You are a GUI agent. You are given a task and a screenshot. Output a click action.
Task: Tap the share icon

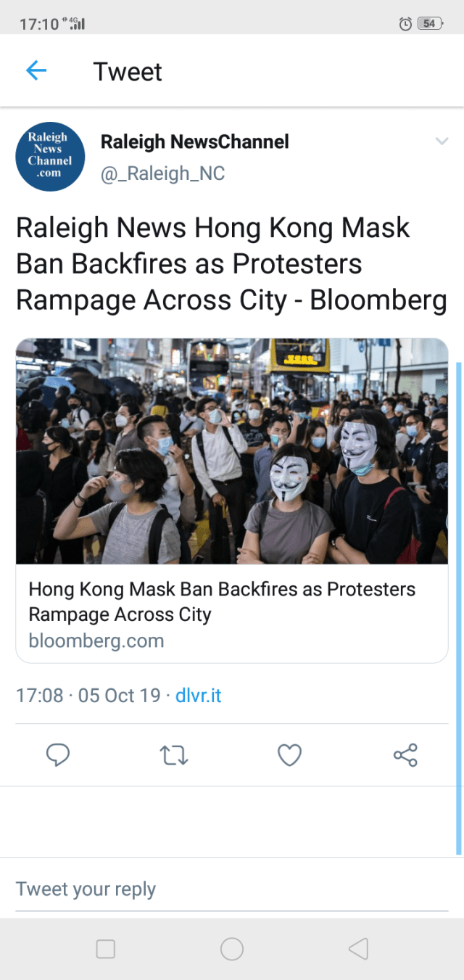405,755
